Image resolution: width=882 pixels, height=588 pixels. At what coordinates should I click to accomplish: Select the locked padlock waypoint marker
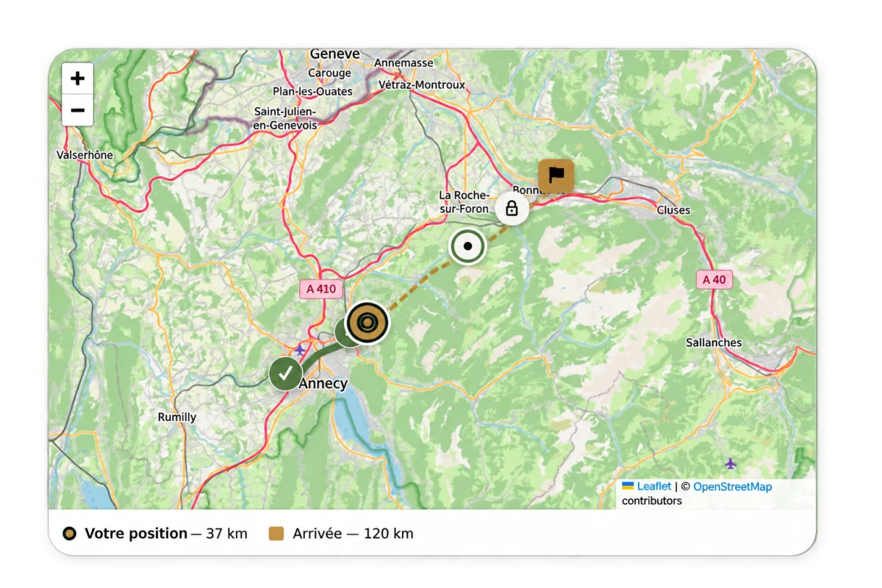(512, 208)
